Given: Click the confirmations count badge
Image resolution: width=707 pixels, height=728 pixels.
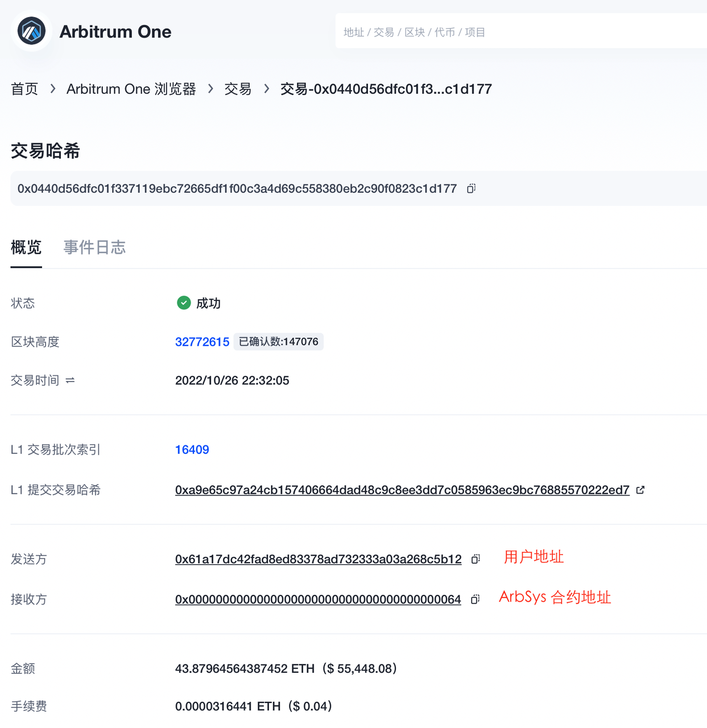Looking at the screenshot, I should click(278, 342).
